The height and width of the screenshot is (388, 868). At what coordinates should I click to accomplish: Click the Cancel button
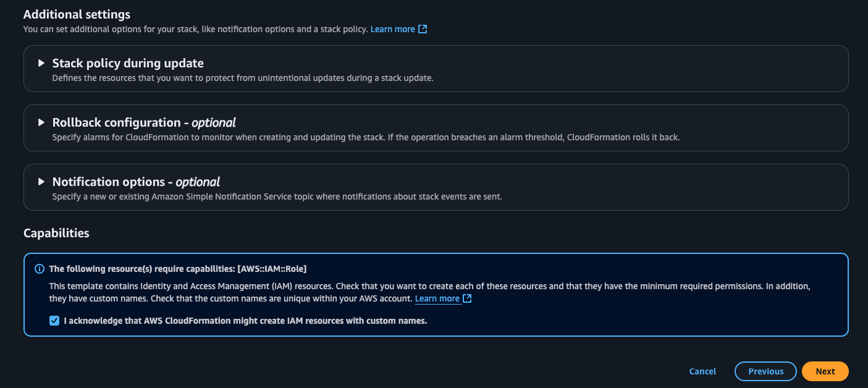pyautogui.click(x=702, y=371)
